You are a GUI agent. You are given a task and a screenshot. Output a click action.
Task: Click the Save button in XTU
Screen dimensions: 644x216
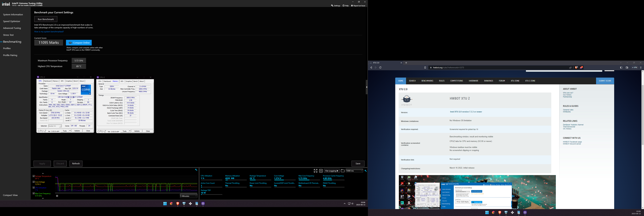pyautogui.click(x=358, y=164)
